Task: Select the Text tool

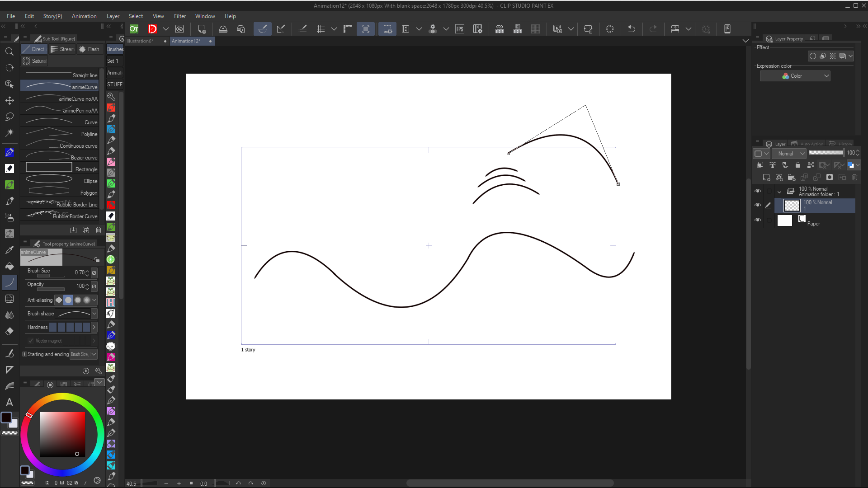Action: 9,402
